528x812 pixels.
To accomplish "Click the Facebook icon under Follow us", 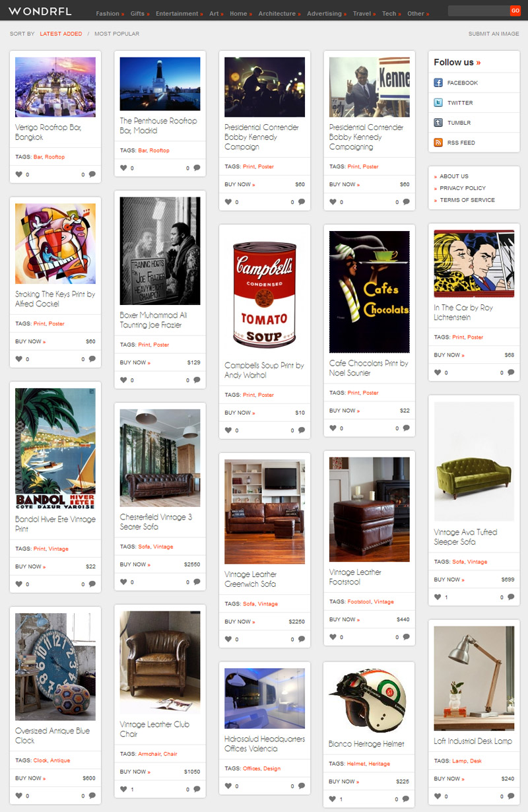I will click(x=438, y=83).
